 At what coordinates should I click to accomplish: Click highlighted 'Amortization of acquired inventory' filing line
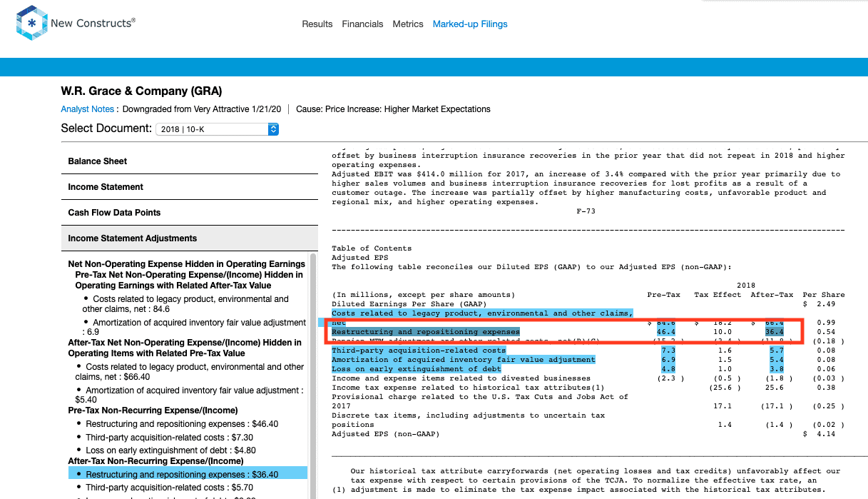463,360
